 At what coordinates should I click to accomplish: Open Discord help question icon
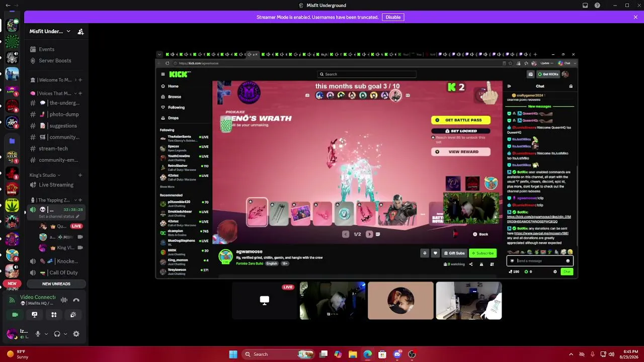[x=597, y=6]
